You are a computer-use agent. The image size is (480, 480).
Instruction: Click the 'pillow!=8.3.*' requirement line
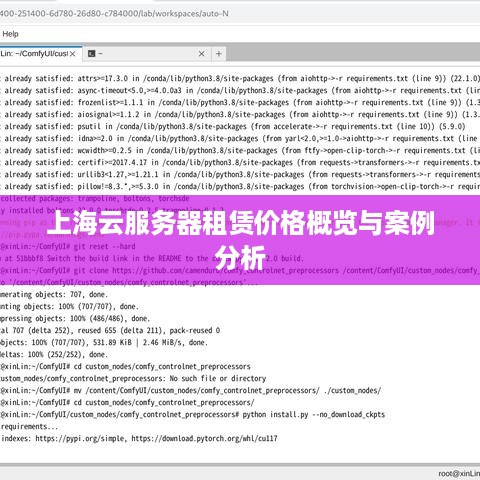(240, 187)
